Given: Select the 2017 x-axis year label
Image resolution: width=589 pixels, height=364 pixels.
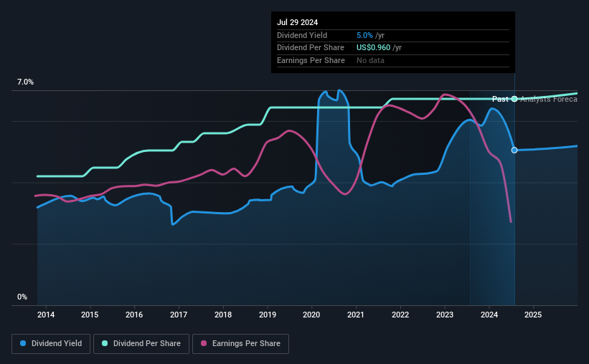Looking at the screenshot, I should 179,315.
